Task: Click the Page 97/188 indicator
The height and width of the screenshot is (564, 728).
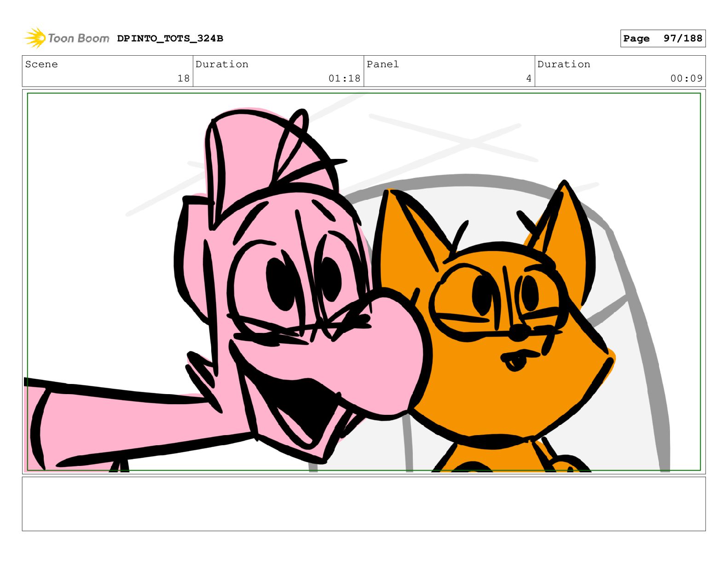Action: [x=663, y=39]
